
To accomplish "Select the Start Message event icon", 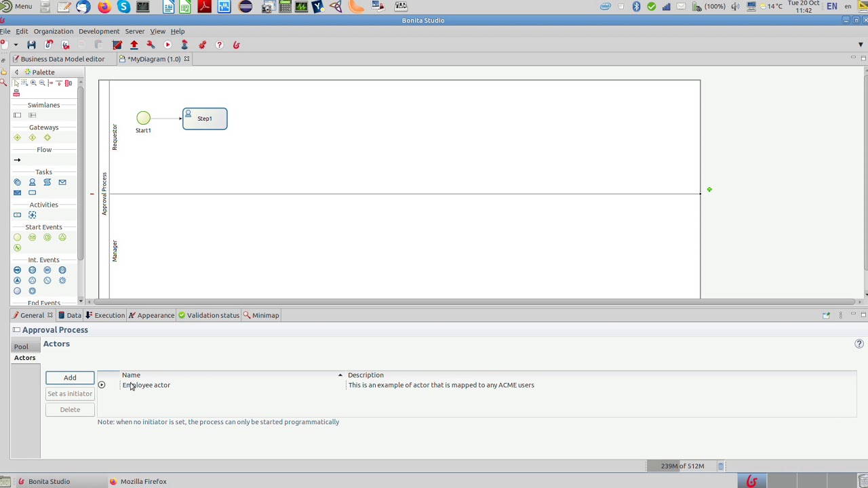I will tap(32, 237).
